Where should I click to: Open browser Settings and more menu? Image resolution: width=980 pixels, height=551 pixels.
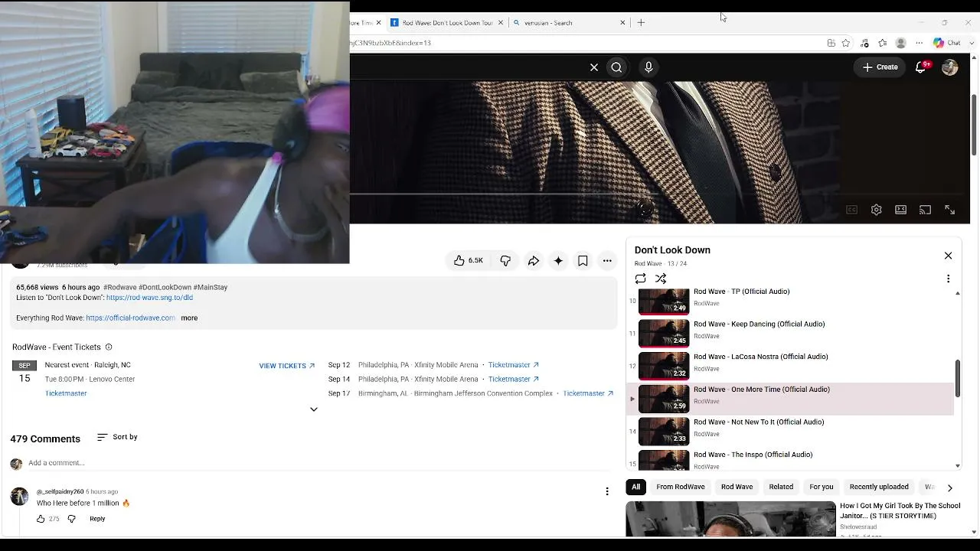[x=920, y=43]
